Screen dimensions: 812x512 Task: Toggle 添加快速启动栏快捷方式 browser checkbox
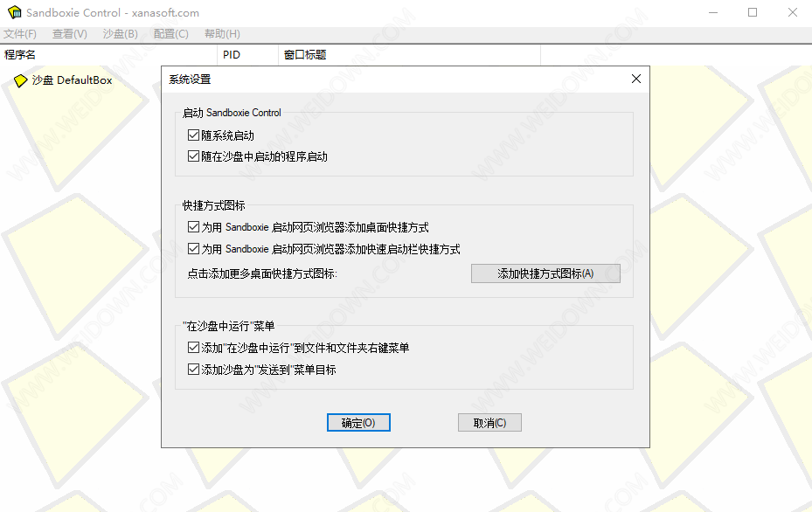[x=193, y=248]
